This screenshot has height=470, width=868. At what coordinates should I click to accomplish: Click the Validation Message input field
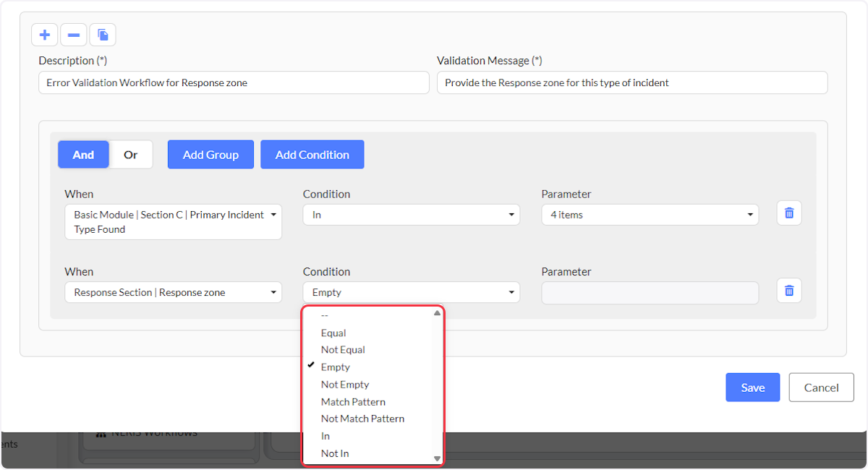[632, 82]
